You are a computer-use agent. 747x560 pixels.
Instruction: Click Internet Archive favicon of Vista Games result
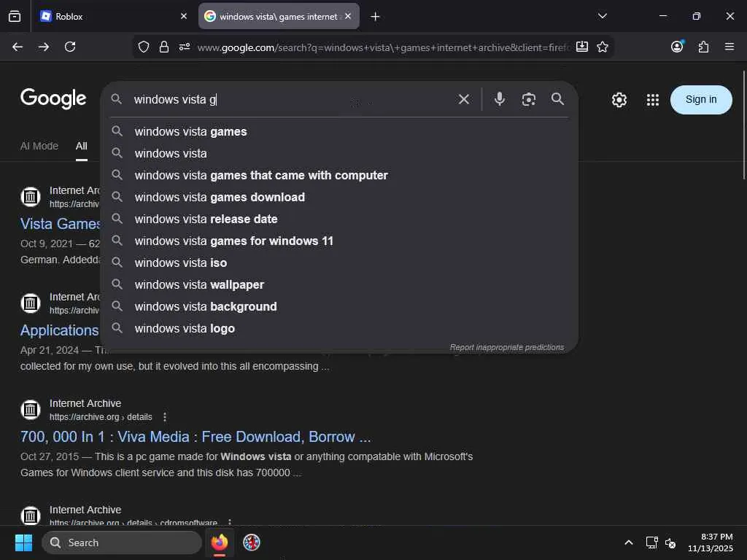(31, 196)
